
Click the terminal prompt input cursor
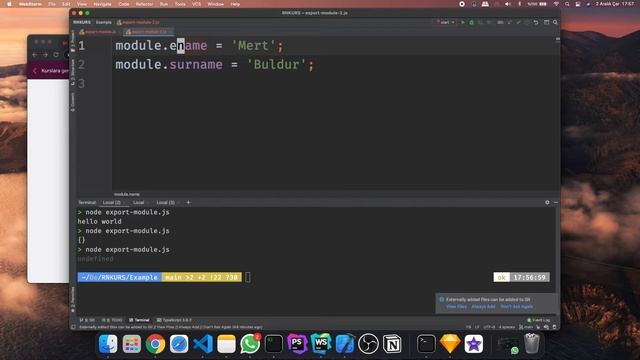click(248, 278)
